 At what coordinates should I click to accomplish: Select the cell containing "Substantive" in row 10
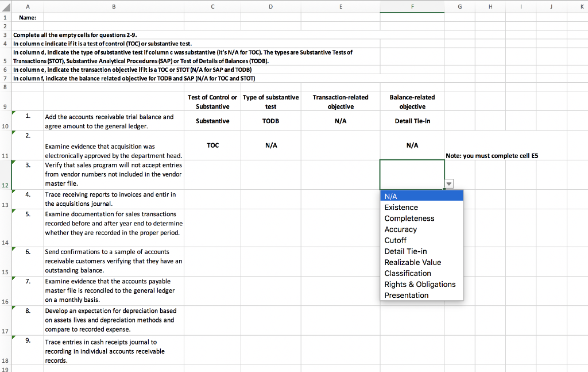coord(212,121)
